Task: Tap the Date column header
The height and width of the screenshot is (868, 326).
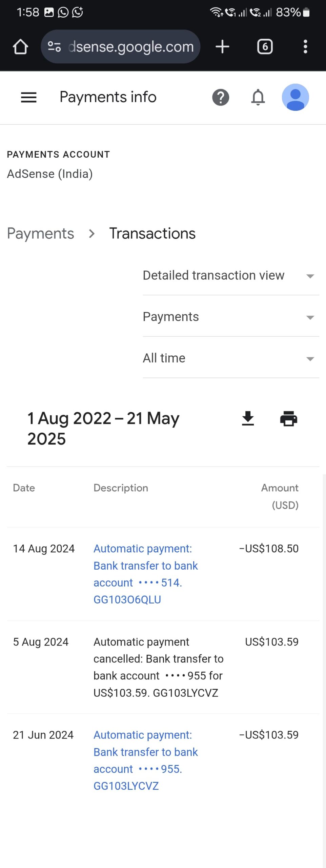Action: (24, 488)
